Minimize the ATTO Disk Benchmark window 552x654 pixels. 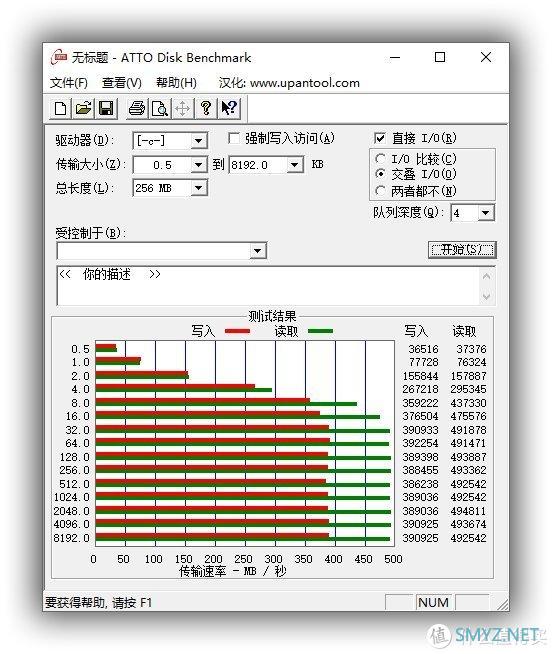[x=395, y=58]
